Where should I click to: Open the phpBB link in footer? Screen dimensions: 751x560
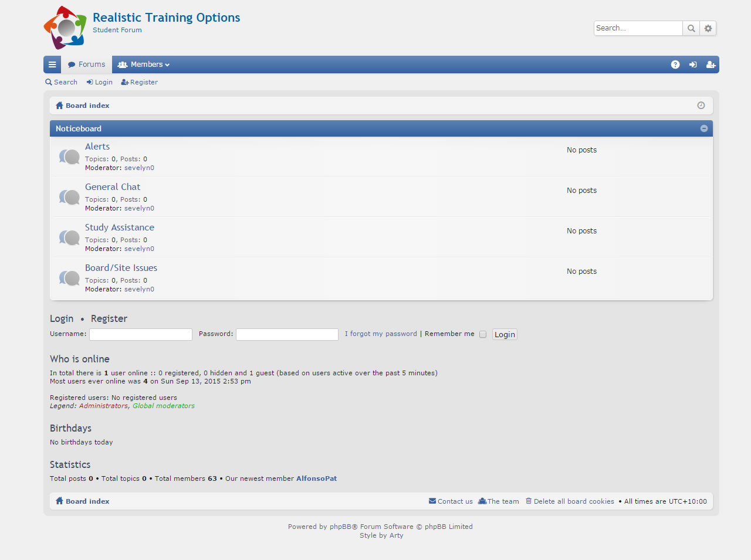pyautogui.click(x=340, y=527)
